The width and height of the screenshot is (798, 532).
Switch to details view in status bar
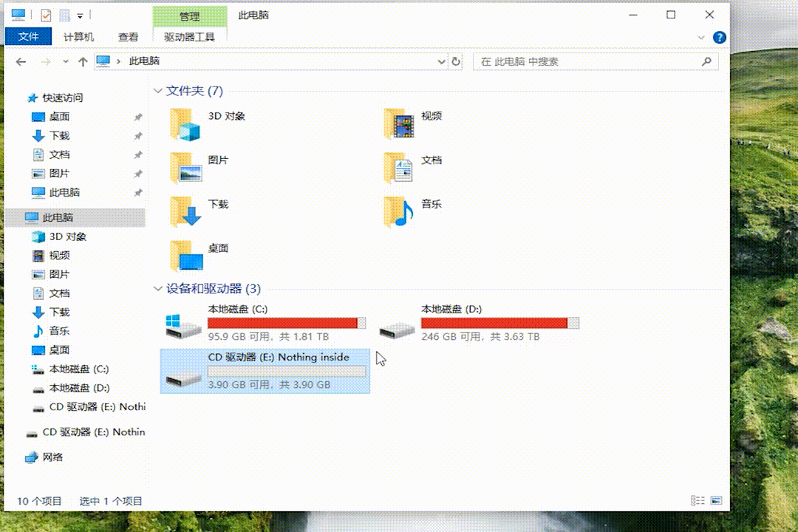697,501
